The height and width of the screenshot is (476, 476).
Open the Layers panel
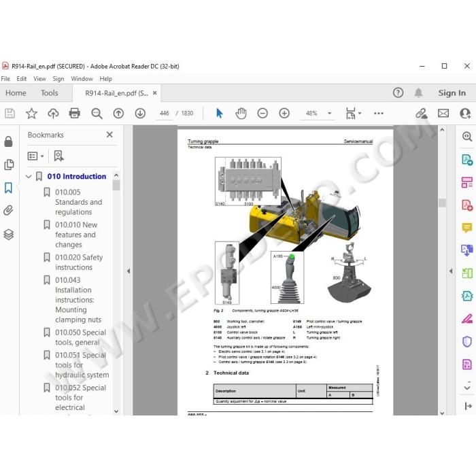pyautogui.click(x=8, y=234)
